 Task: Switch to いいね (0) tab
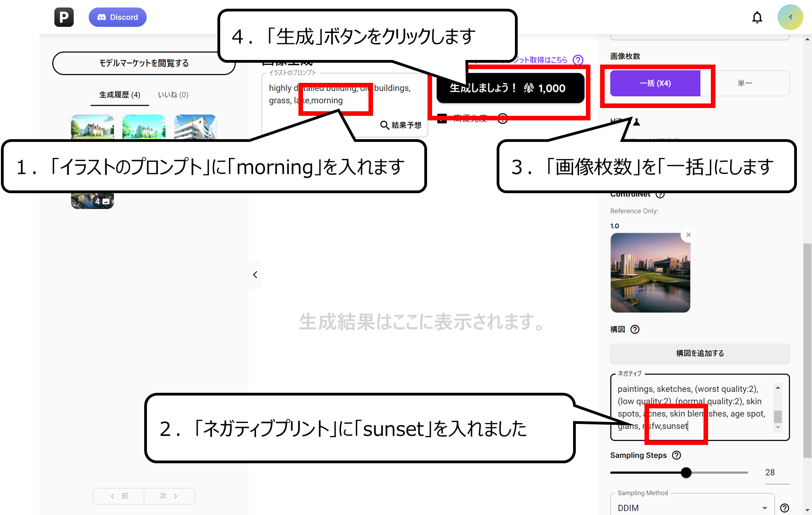pyautogui.click(x=173, y=95)
